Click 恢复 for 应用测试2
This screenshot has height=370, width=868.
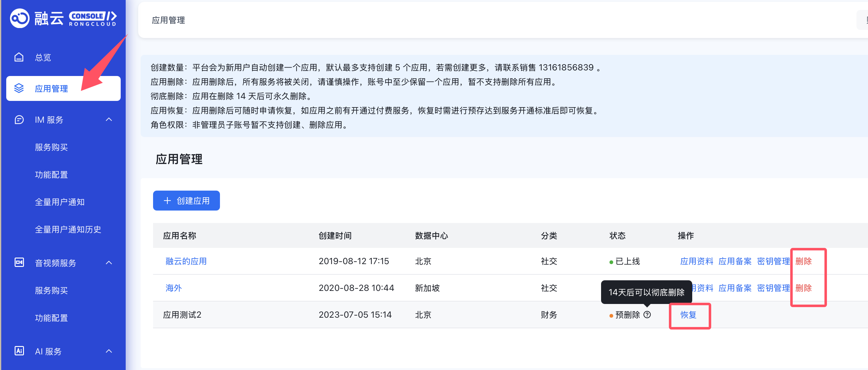coord(688,315)
